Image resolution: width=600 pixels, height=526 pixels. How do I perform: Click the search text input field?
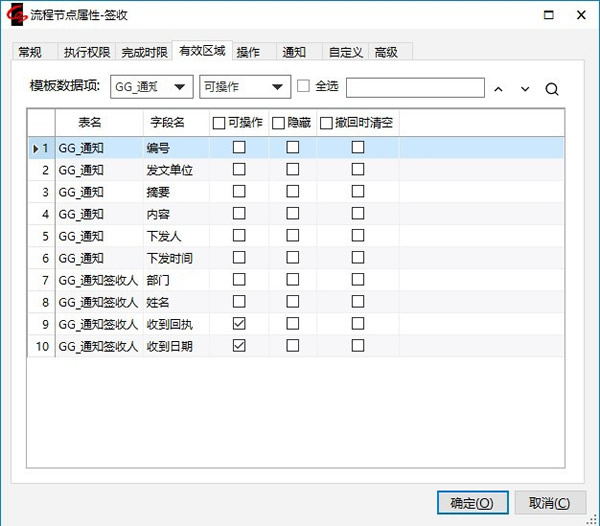[x=415, y=87]
